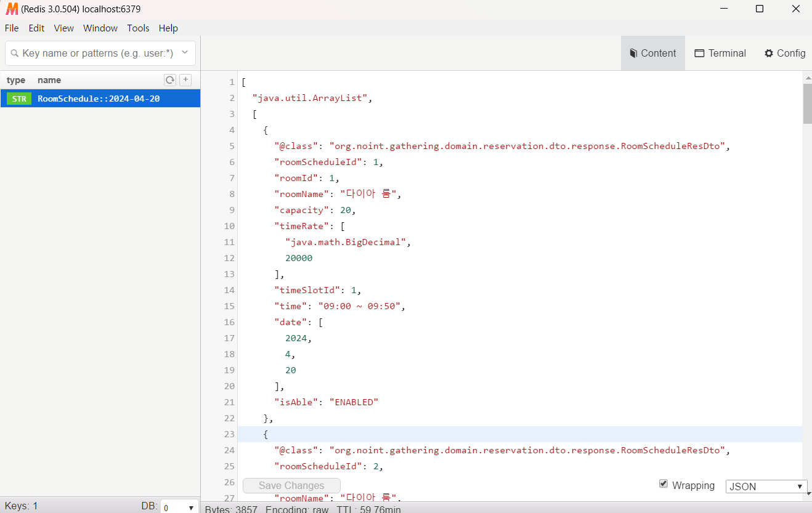Open the File menu

pos(12,28)
